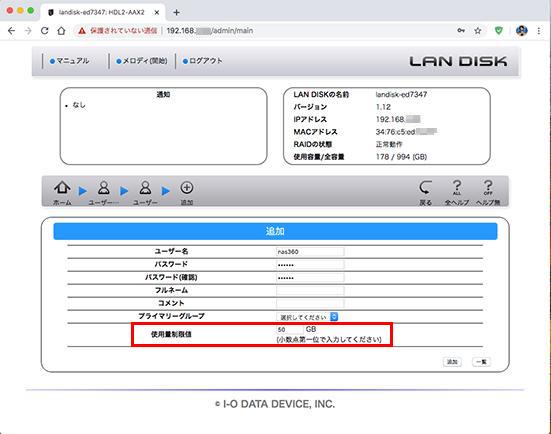Open the primary group dropdown

click(307, 317)
